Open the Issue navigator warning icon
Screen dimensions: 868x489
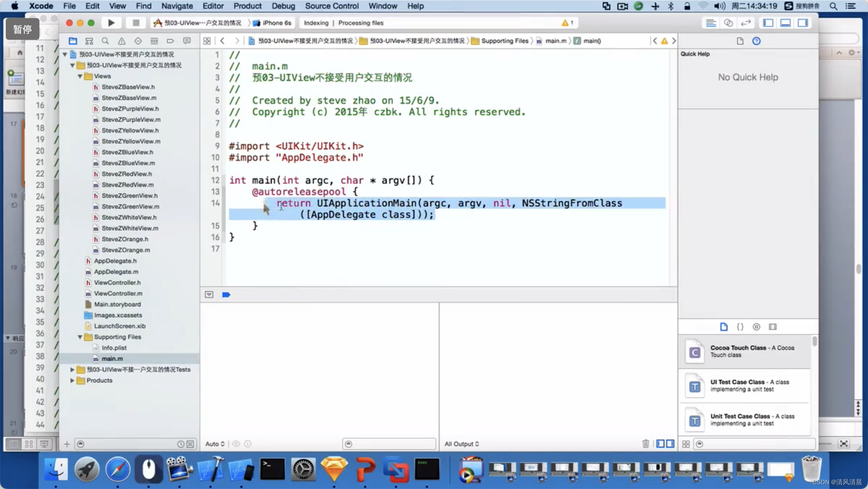pos(122,41)
